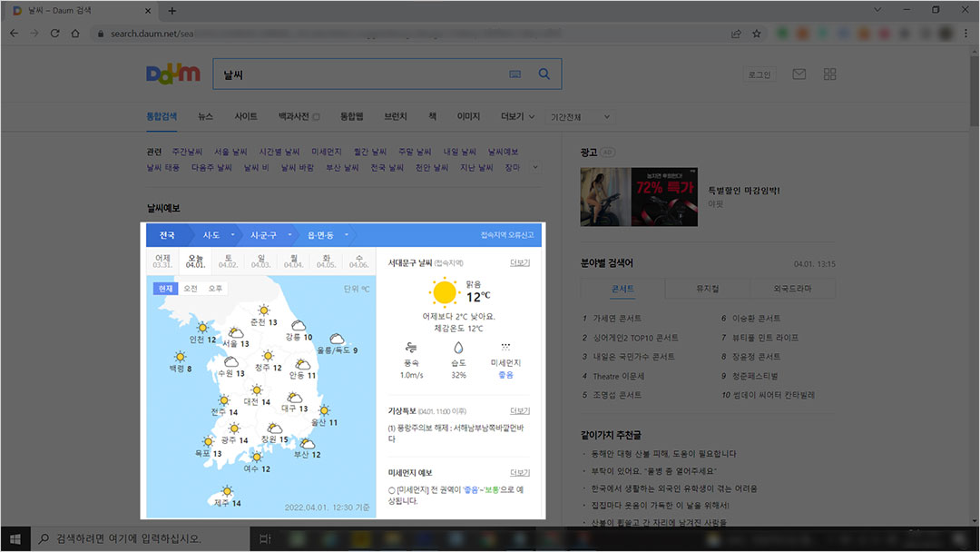This screenshot has height=552, width=980.
Task: Switch map to 오후 view
Action: tap(215, 288)
